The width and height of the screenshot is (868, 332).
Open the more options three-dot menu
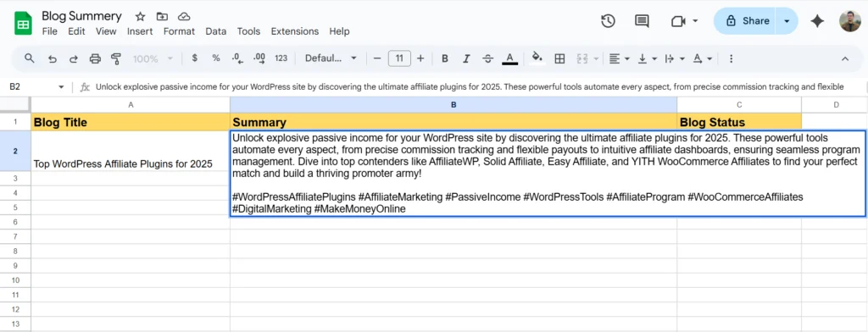tap(732, 58)
